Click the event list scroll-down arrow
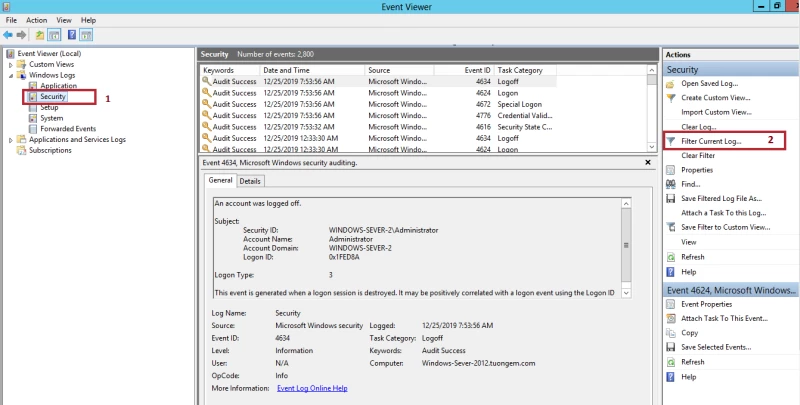Image resolution: width=800 pixels, height=405 pixels. 652,147
